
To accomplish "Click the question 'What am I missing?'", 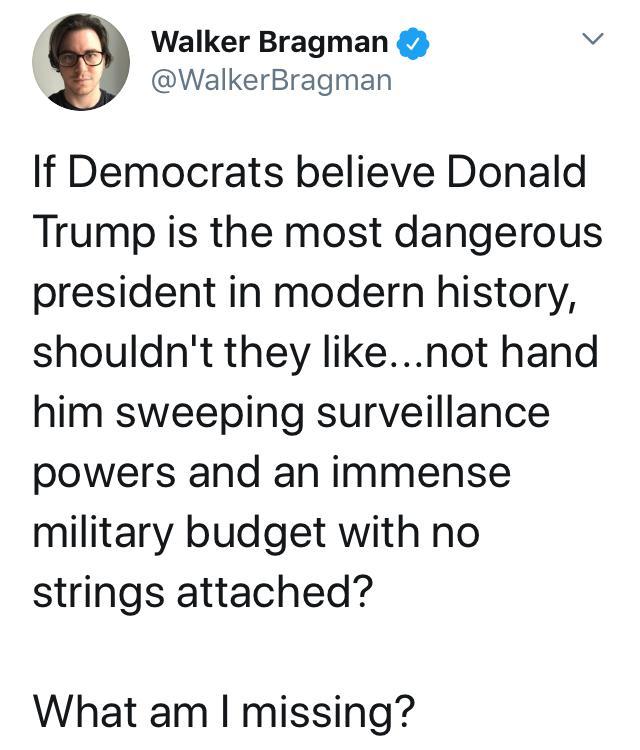I will coord(223,709).
